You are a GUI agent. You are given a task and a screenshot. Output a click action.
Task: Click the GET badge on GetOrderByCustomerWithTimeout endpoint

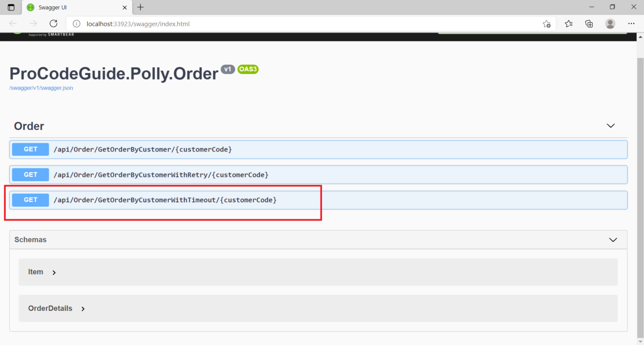coord(30,200)
